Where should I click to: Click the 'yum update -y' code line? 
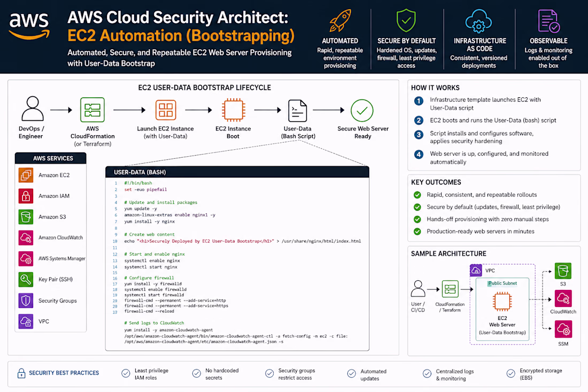[x=141, y=209]
